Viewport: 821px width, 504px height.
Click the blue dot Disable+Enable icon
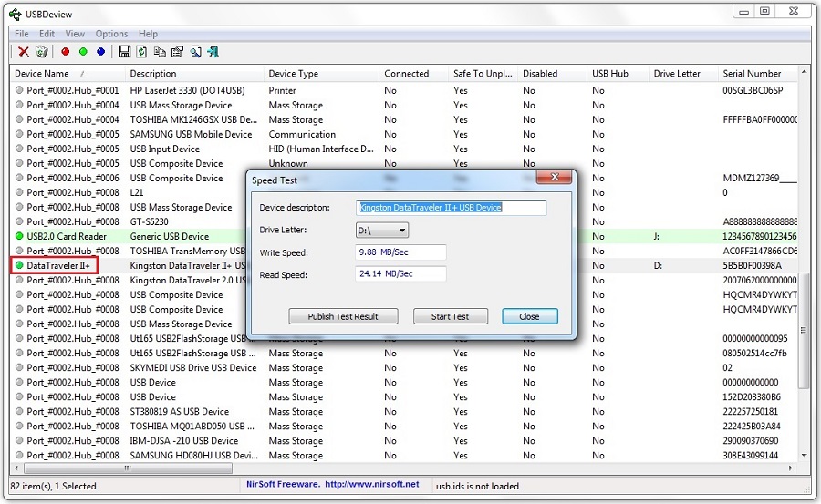click(x=101, y=51)
